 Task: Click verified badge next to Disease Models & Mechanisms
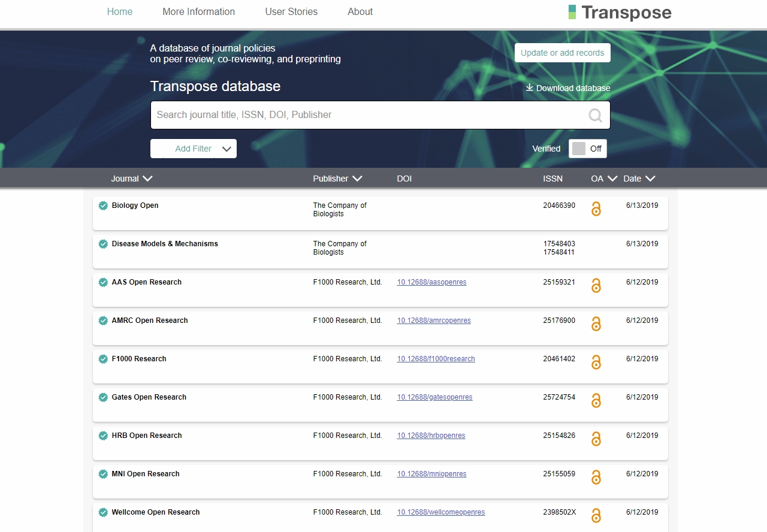coord(103,244)
